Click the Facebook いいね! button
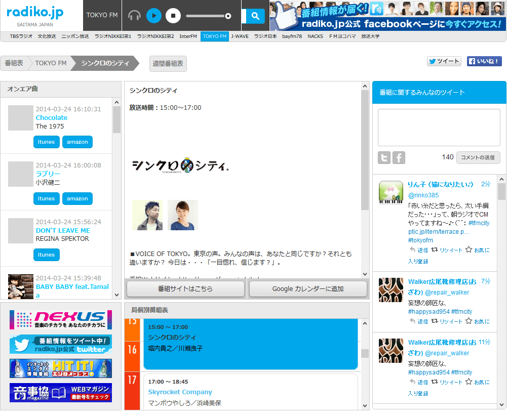The width and height of the screenshot is (507, 420). click(x=484, y=61)
